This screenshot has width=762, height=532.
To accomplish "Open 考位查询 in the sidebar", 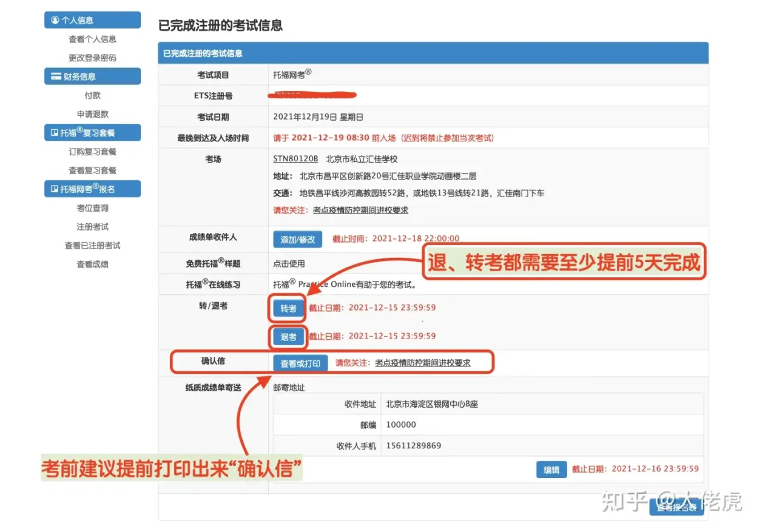I will 92,208.
